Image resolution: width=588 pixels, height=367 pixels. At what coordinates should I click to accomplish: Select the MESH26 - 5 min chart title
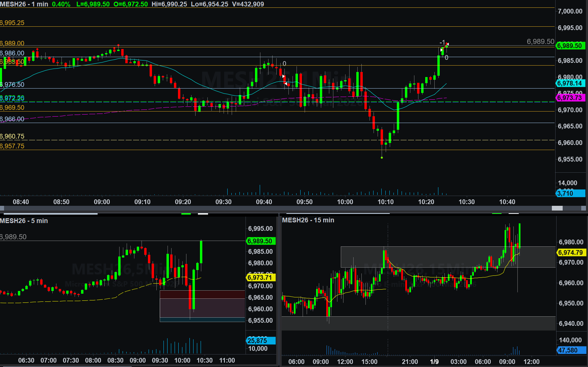24,221
